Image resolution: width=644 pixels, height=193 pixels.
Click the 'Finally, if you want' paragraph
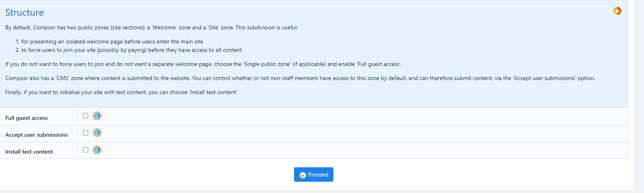click(x=121, y=92)
